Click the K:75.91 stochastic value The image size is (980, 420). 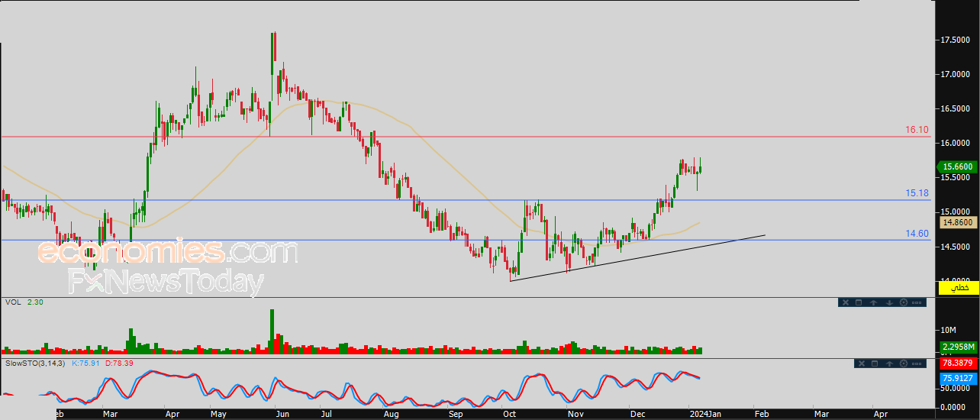click(85, 363)
